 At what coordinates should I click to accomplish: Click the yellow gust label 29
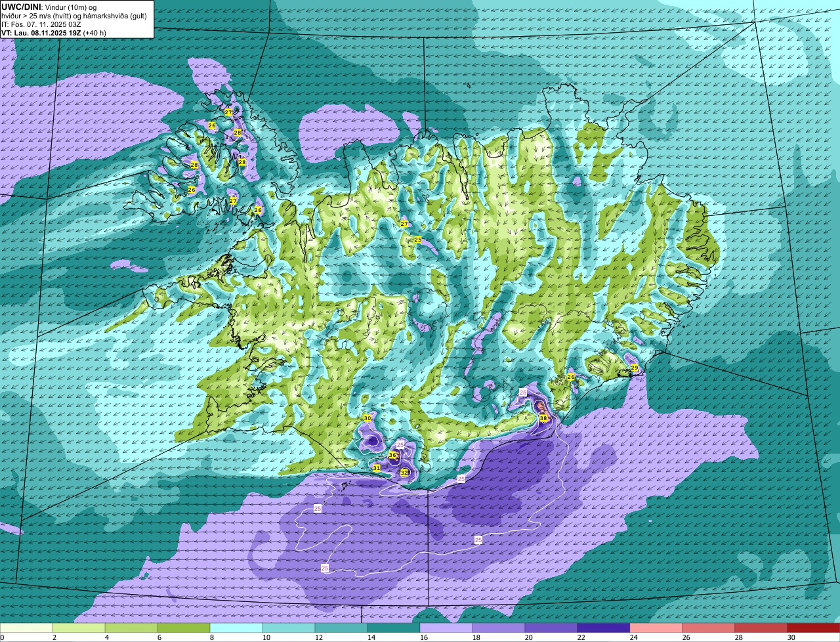point(634,368)
